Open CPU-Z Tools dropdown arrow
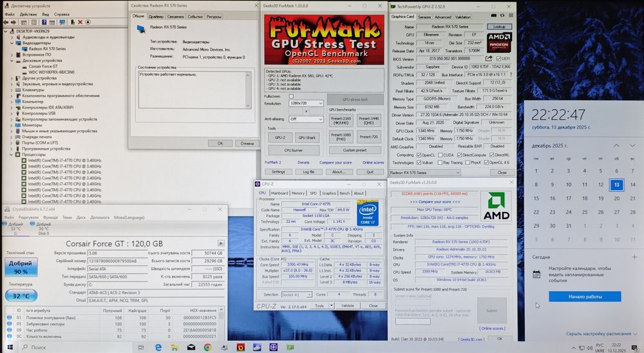 (x=332, y=306)
